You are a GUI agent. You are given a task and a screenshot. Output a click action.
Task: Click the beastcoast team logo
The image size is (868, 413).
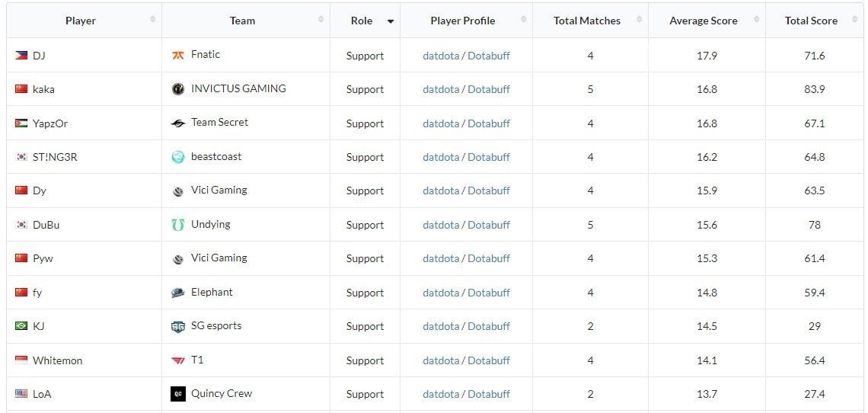177,157
